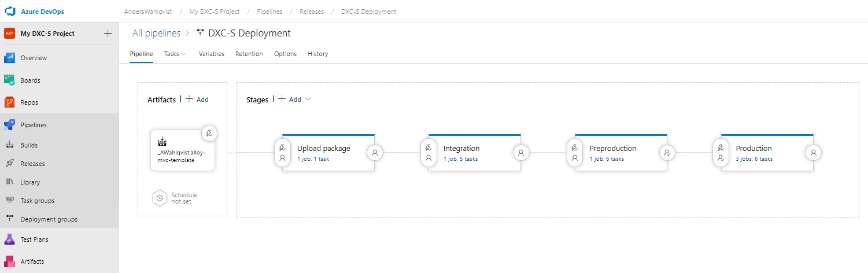Open the Integration stage tasks link
868x273 pixels.
pyautogui.click(x=460, y=159)
